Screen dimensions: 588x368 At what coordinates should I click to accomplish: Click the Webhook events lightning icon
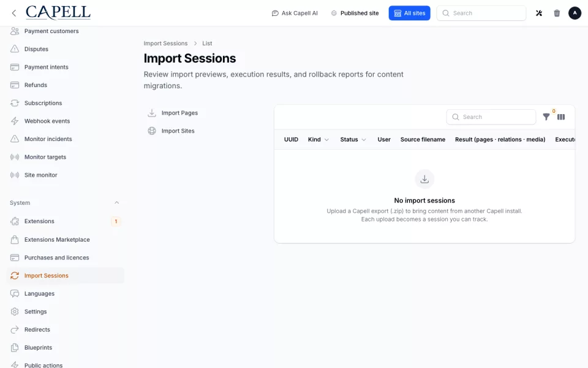coord(15,121)
